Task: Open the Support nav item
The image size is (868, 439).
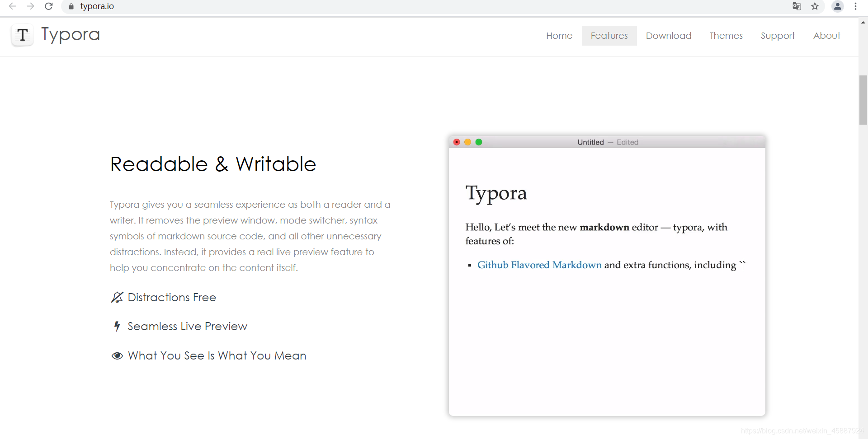Action: [x=778, y=36]
